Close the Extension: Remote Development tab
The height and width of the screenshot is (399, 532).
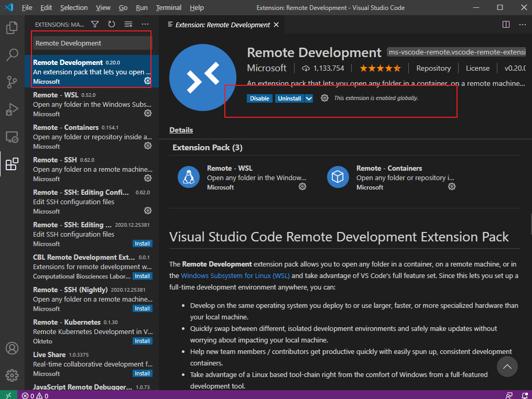[276, 25]
